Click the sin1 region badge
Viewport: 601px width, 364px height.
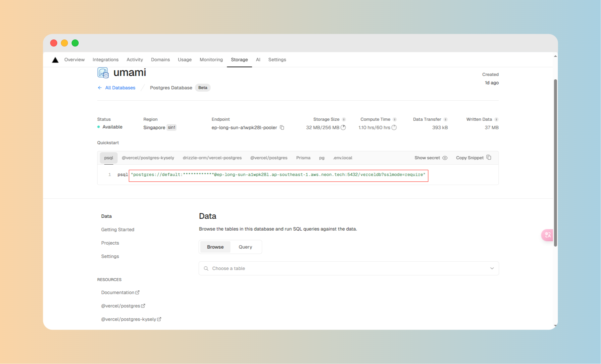[172, 127]
